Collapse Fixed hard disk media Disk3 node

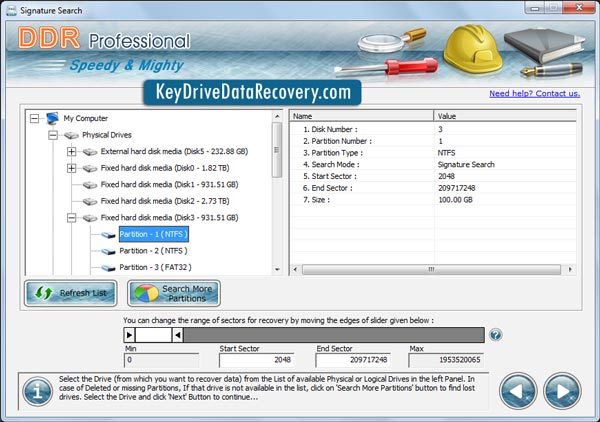pyautogui.click(x=72, y=218)
